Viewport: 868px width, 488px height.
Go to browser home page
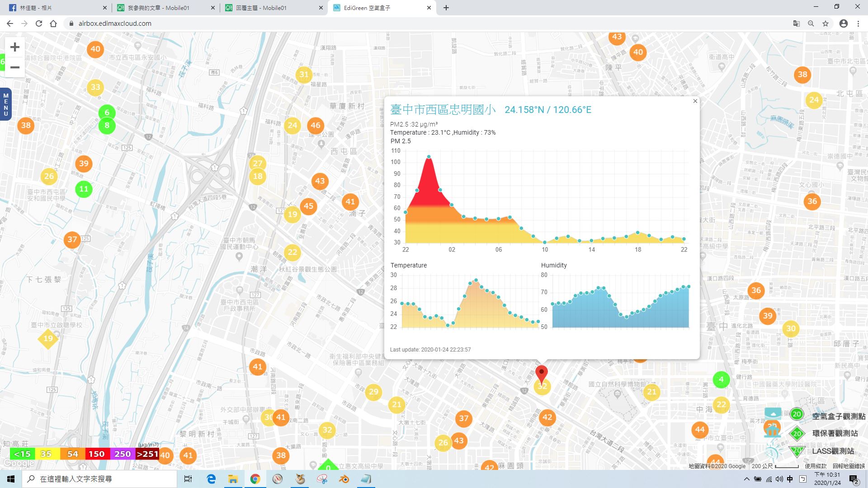coord(53,23)
